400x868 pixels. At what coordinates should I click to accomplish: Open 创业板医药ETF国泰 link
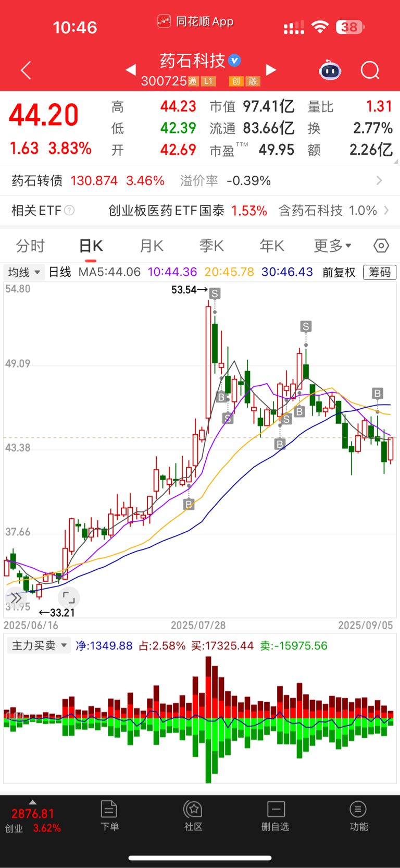166,211
